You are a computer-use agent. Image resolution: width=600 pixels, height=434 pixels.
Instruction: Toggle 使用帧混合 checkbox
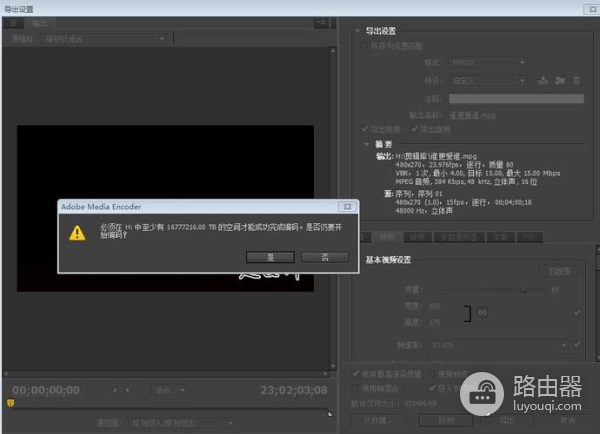[355, 388]
